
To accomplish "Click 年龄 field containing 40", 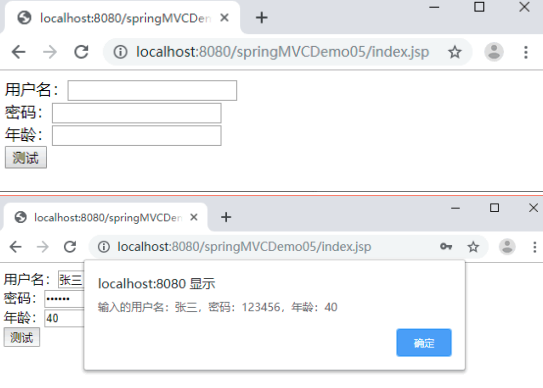I will click(x=64, y=318).
